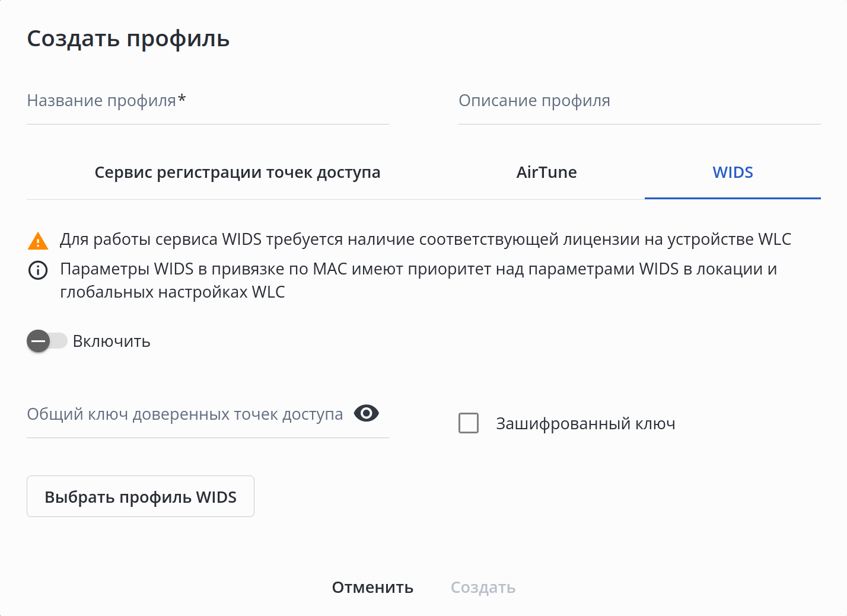Switch to the AirTune tab

[546, 173]
